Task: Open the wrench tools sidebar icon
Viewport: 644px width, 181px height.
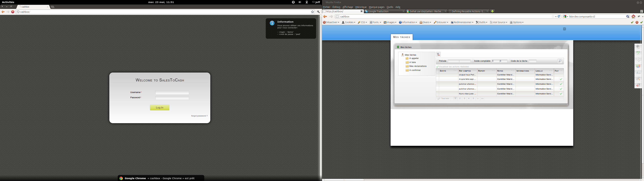Action: 638,79
